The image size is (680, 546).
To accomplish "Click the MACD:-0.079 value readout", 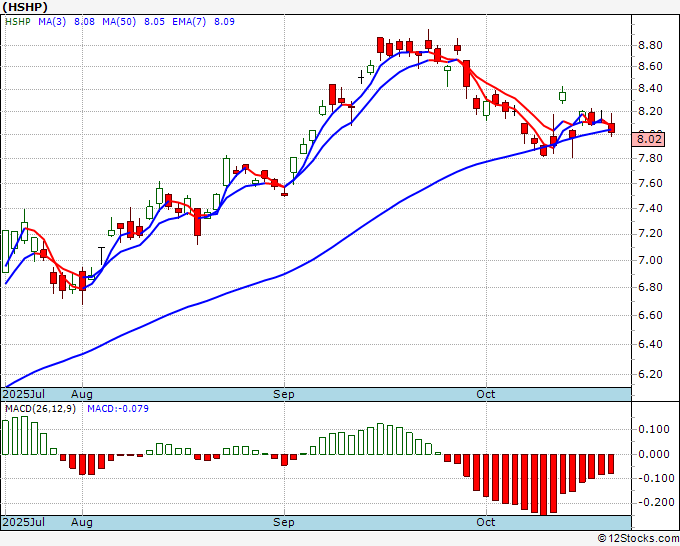I will (x=118, y=409).
